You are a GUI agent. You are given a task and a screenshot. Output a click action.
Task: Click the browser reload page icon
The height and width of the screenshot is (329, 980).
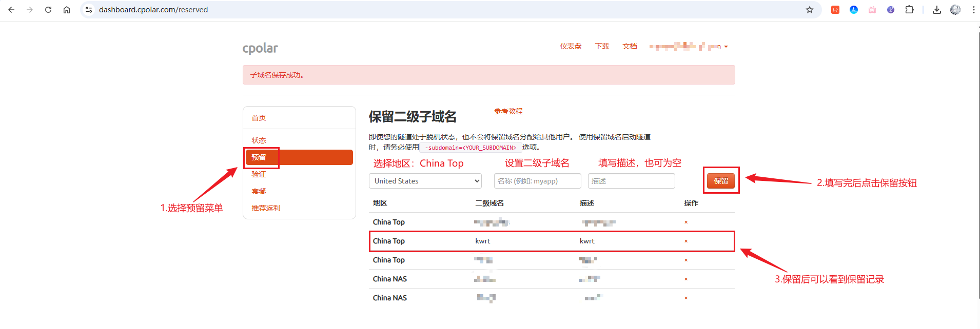click(48, 10)
